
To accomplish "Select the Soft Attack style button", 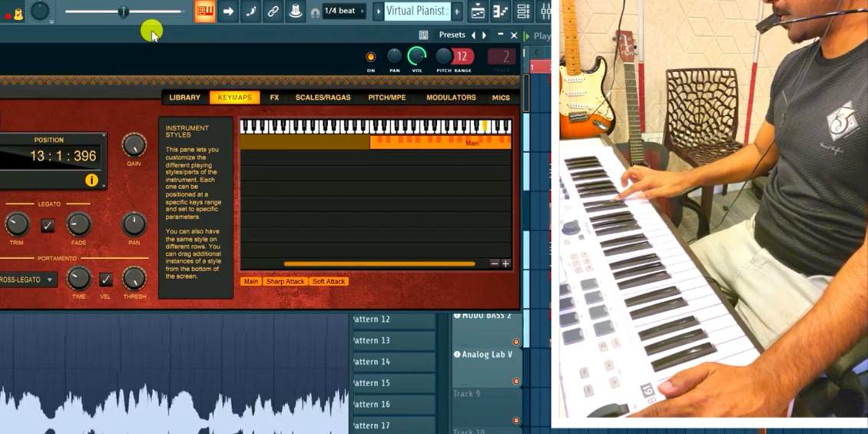I will pos(329,282).
